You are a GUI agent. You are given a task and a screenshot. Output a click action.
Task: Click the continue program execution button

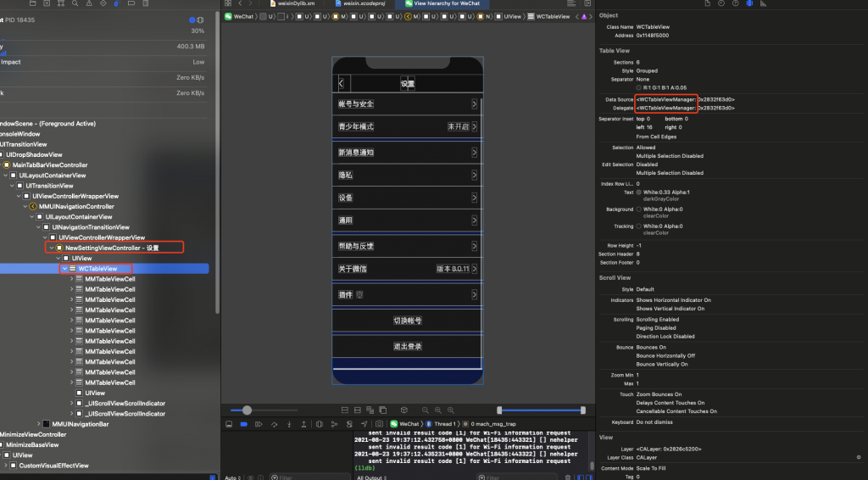260,423
